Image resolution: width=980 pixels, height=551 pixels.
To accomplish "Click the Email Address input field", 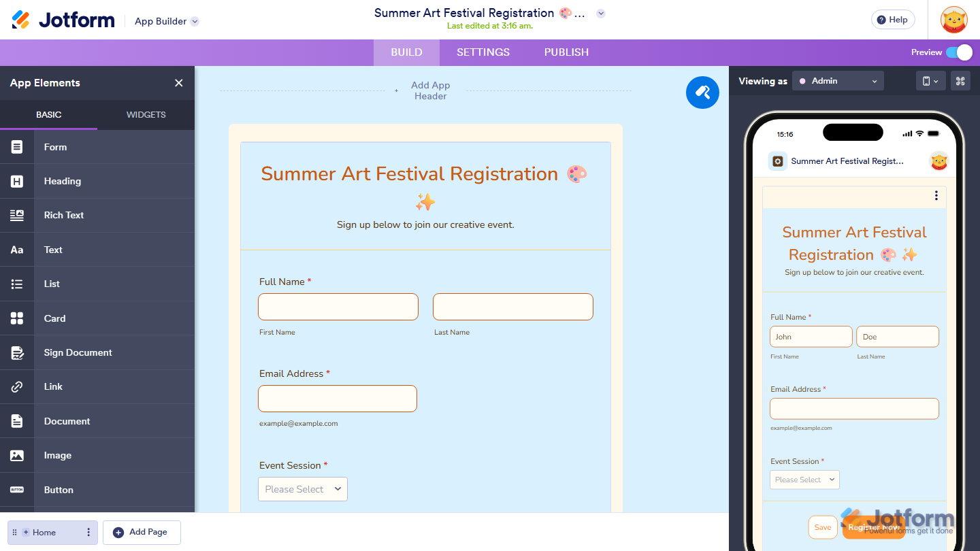I will point(337,399).
